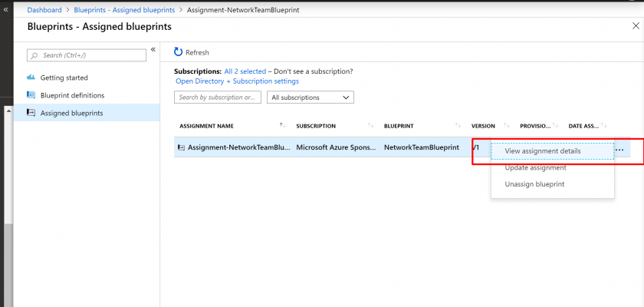Close the Assigned blueprints blade
644x307 pixels.
click(633, 26)
